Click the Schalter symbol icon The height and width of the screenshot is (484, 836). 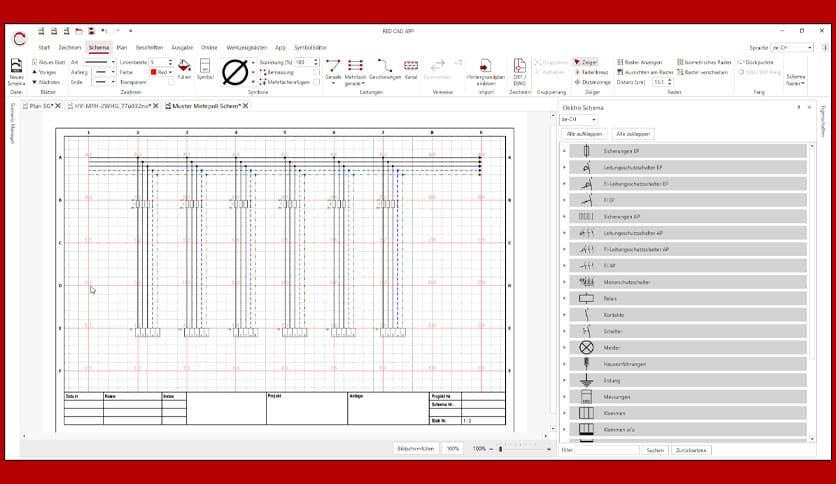click(x=586, y=332)
